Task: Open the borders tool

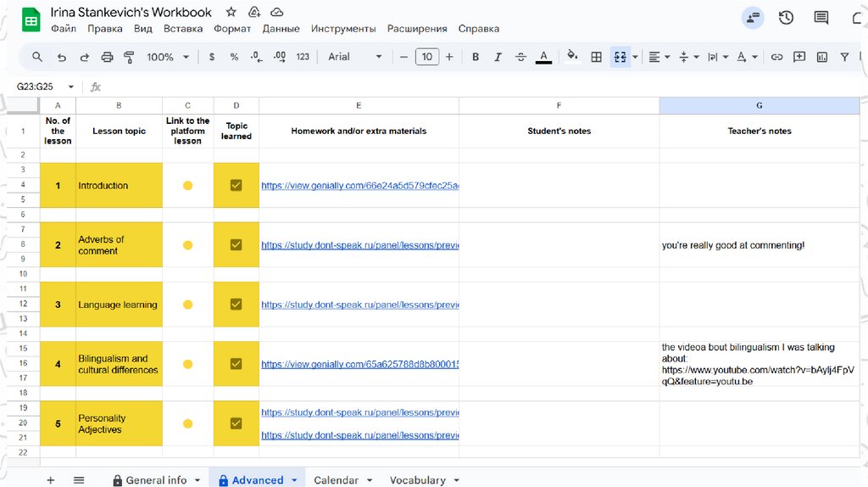Action: point(597,57)
